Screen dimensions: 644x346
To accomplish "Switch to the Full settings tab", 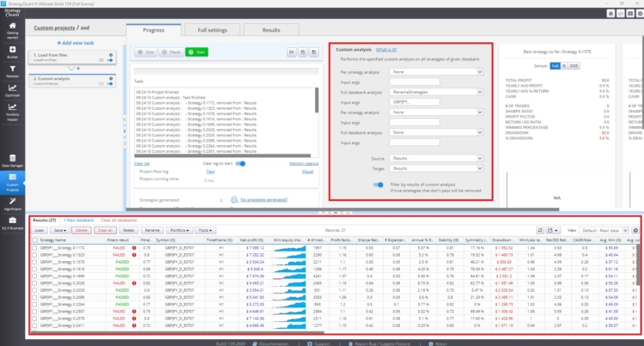I will [212, 30].
